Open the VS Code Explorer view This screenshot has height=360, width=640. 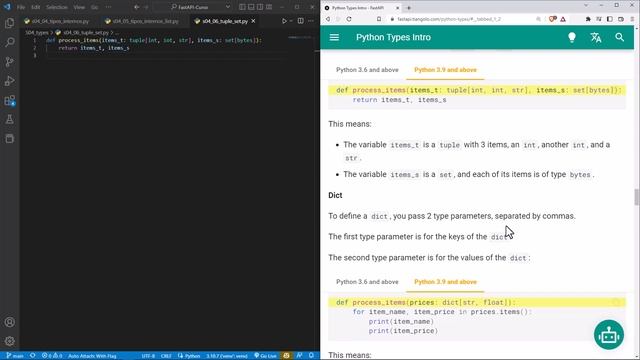9,23
